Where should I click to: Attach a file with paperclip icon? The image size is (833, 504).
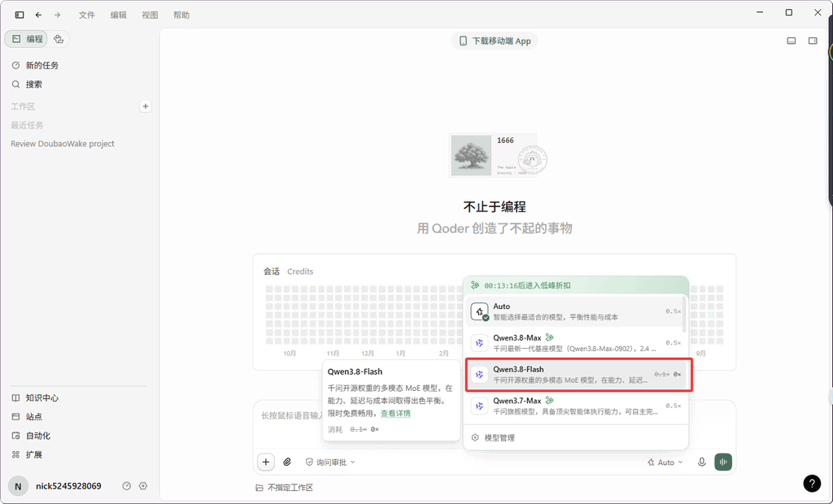click(x=287, y=462)
